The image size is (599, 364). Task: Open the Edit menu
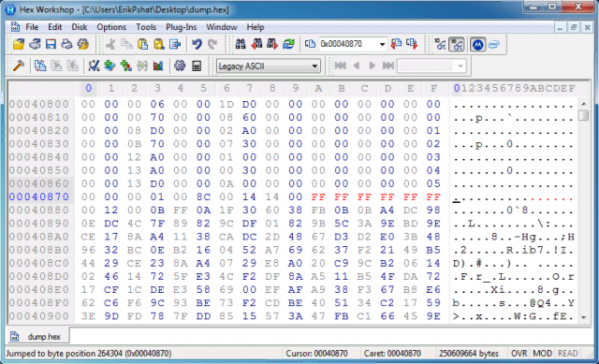click(x=54, y=27)
